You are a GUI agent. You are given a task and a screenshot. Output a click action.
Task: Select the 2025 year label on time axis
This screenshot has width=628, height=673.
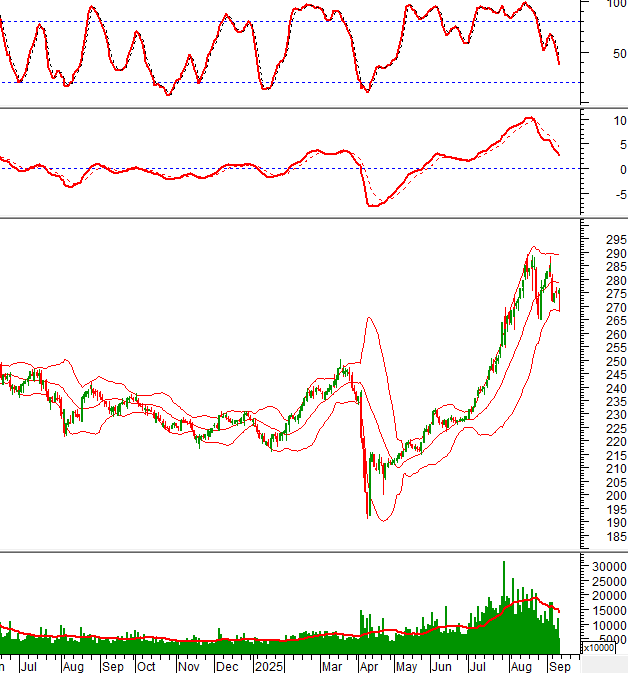click(x=269, y=667)
